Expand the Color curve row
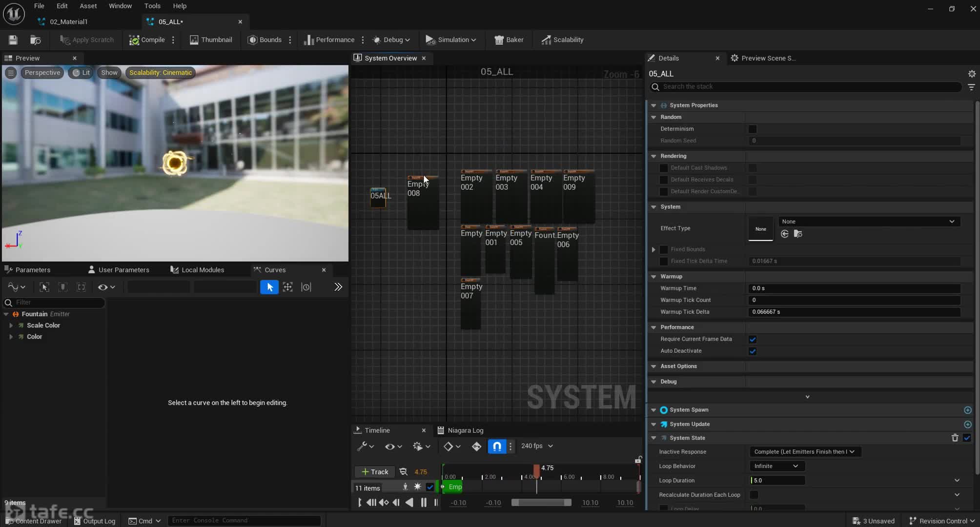 point(11,337)
